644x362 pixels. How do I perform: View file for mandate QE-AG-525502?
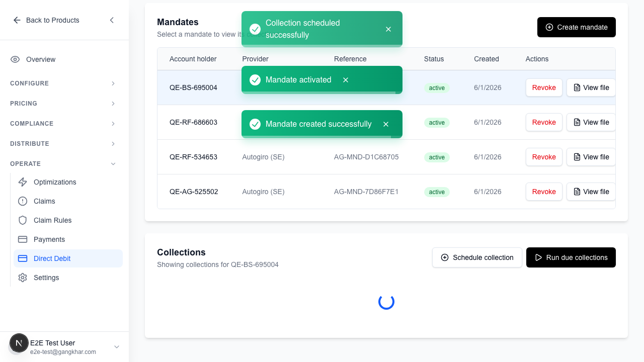tap(591, 192)
